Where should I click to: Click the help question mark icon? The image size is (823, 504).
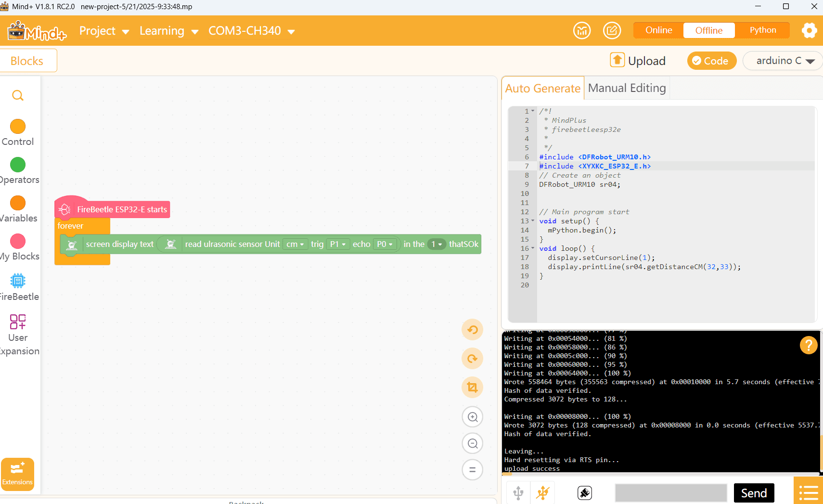[x=809, y=345]
